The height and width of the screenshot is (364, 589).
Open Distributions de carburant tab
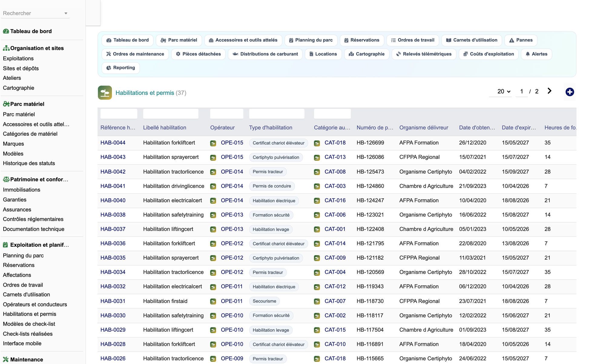(x=265, y=54)
